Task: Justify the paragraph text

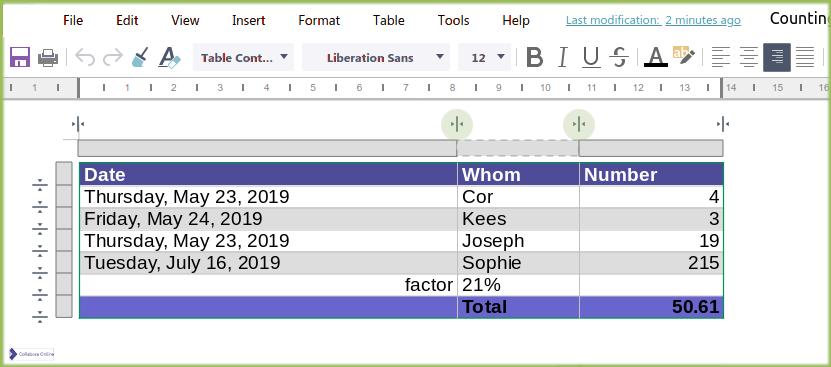Action: coord(805,57)
